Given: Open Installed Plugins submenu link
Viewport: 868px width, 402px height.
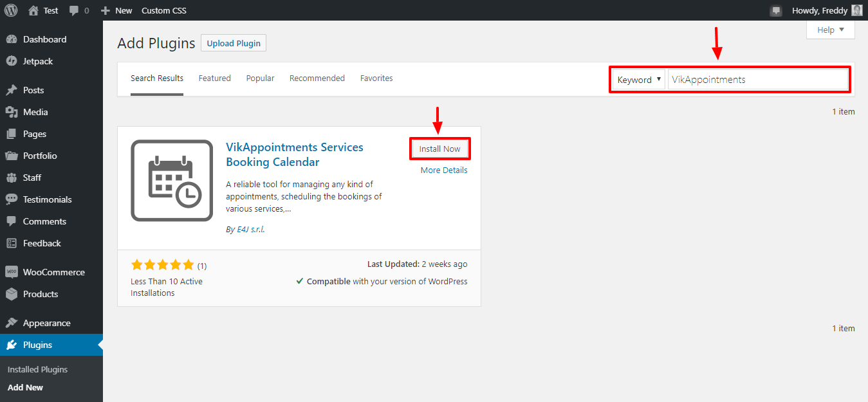Looking at the screenshot, I should click(x=37, y=369).
